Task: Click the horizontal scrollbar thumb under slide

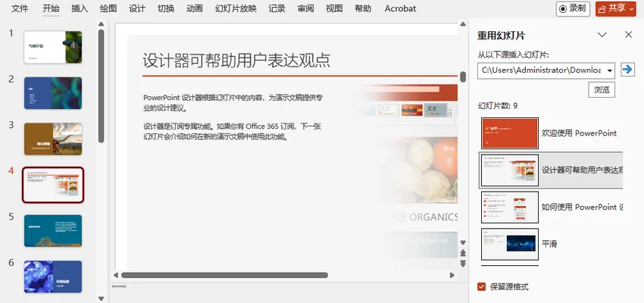Action: 224,275
